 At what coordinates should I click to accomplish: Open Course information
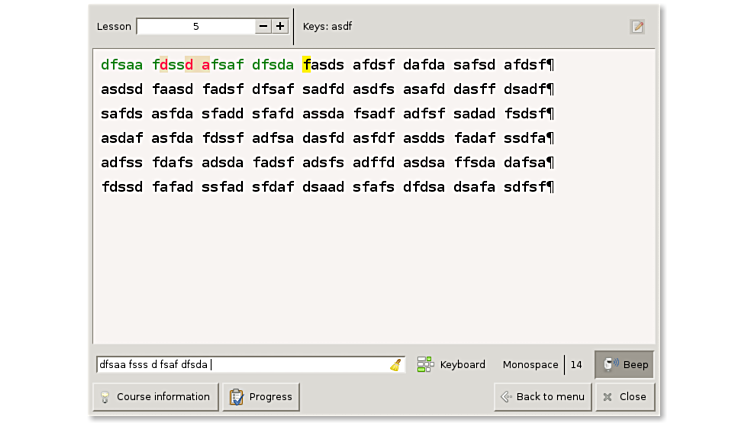click(155, 397)
